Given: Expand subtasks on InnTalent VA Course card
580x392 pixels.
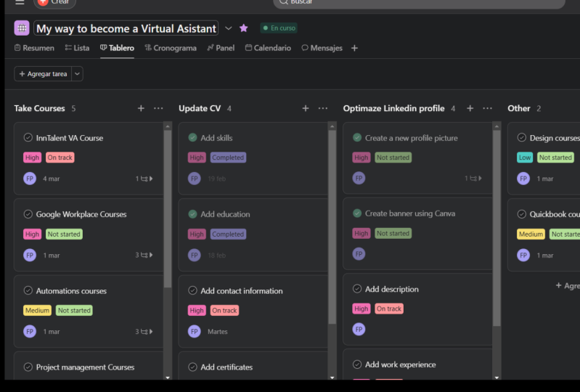Looking at the screenshot, I should (144, 179).
